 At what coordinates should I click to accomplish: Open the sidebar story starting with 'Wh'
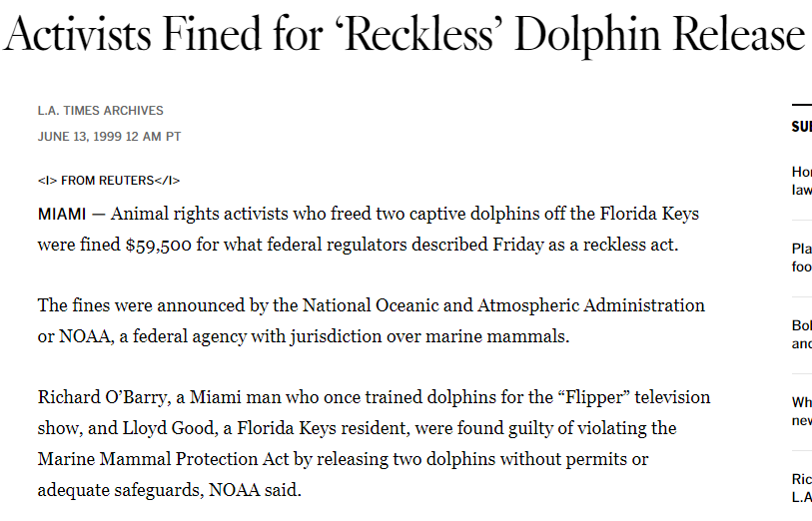point(801,411)
